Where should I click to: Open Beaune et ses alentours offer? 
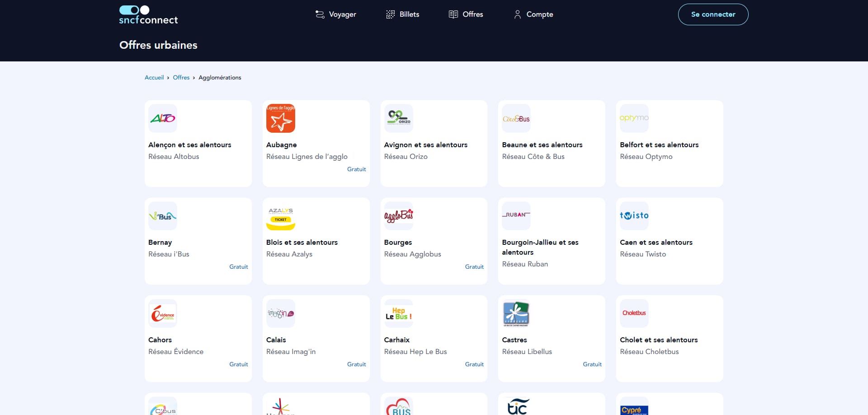point(552,144)
